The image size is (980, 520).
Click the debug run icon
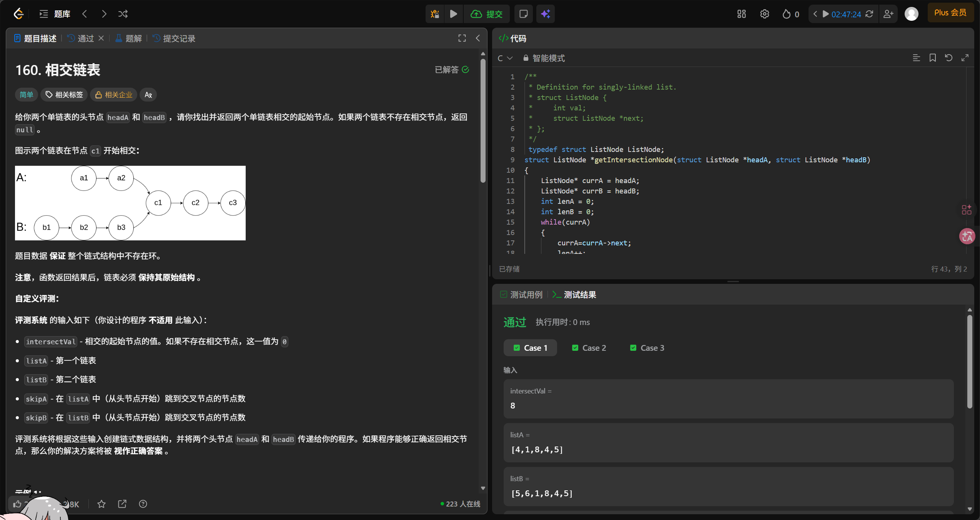[435, 14]
